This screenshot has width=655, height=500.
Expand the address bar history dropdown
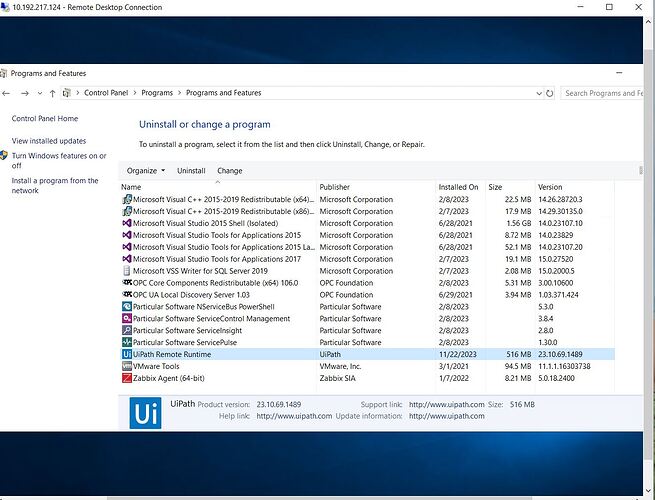pos(539,93)
